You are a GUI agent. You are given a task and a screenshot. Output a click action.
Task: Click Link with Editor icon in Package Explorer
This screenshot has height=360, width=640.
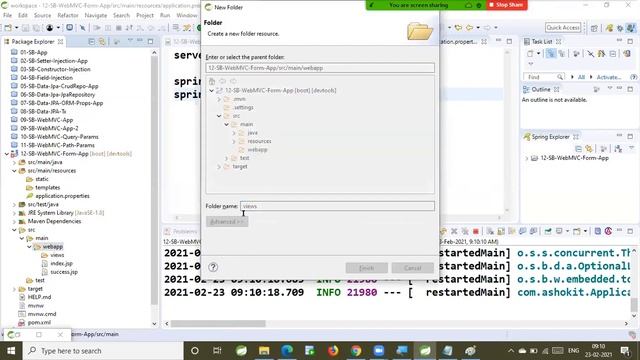[102, 42]
